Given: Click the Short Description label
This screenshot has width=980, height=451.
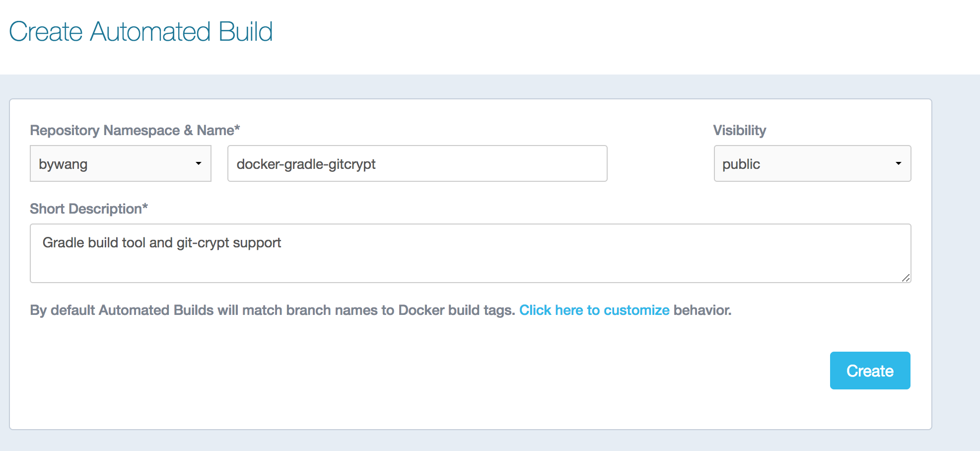Looking at the screenshot, I should (85, 209).
